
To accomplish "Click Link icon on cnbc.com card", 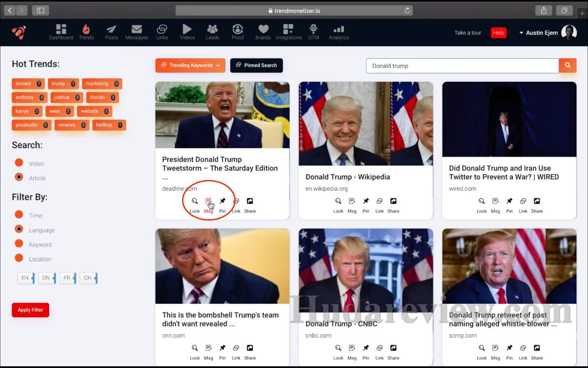I will pos(380,348).
